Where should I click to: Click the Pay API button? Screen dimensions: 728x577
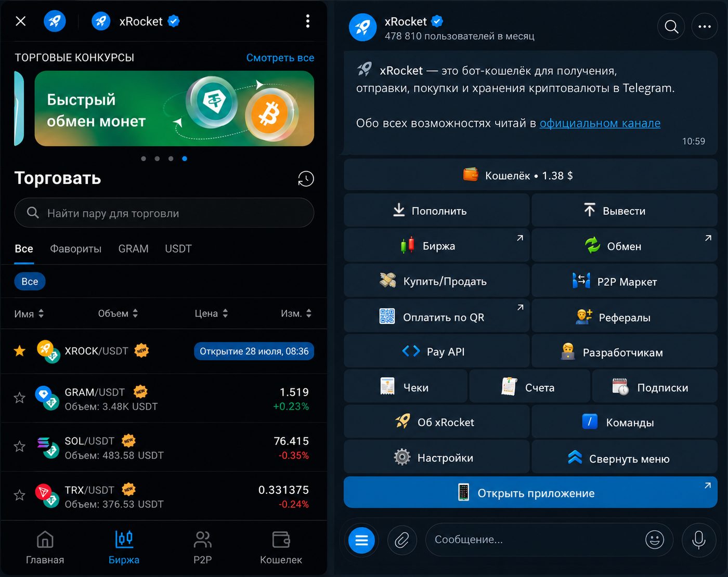point(437,351)
